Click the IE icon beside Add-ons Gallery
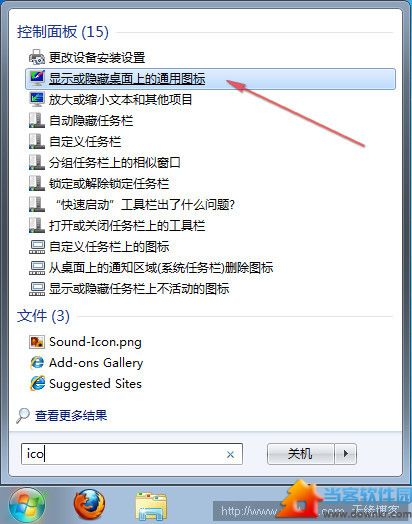Image resolution: width=412 pixels, height=524 pixels. [37, 363]
